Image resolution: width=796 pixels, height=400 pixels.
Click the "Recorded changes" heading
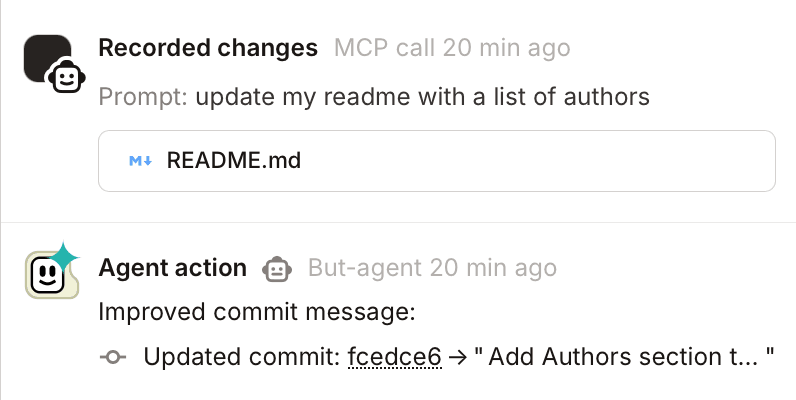click(208, 48)
